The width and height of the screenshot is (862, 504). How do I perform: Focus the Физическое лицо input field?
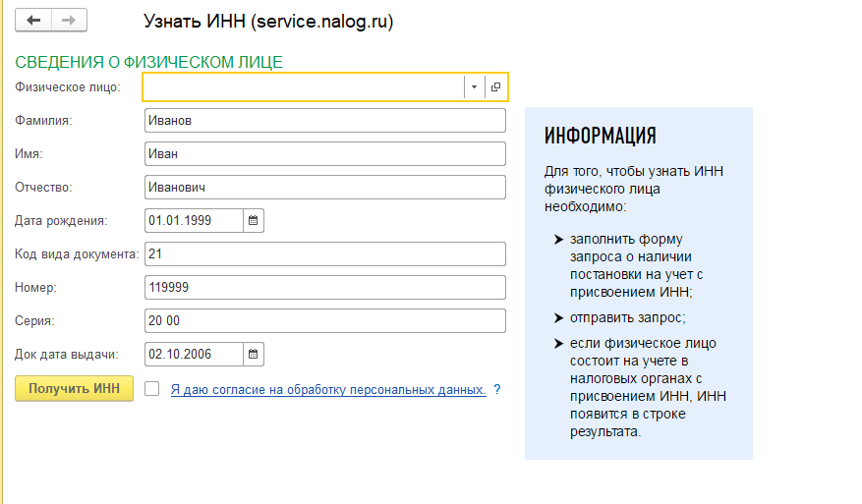click(x=303, y=87)
